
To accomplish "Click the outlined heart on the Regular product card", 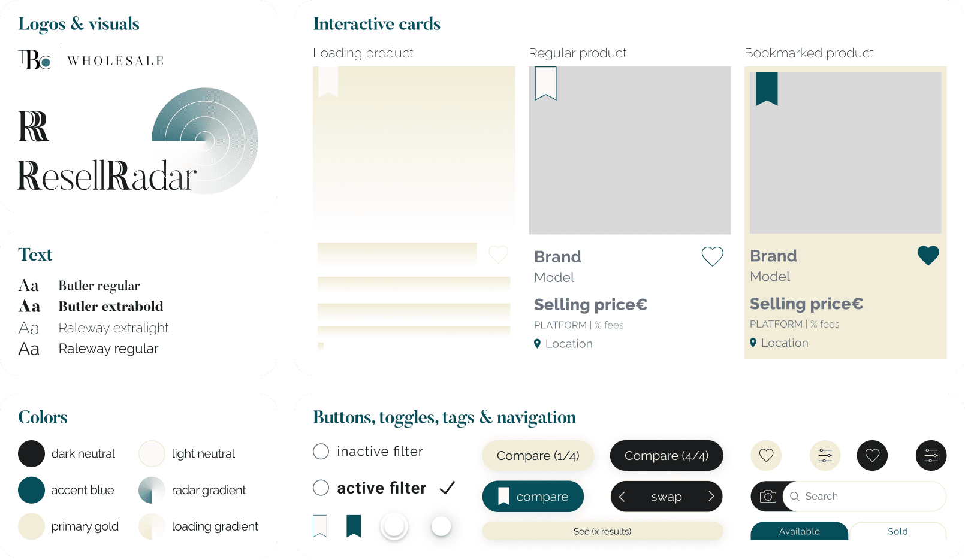I will click(712, 256).
